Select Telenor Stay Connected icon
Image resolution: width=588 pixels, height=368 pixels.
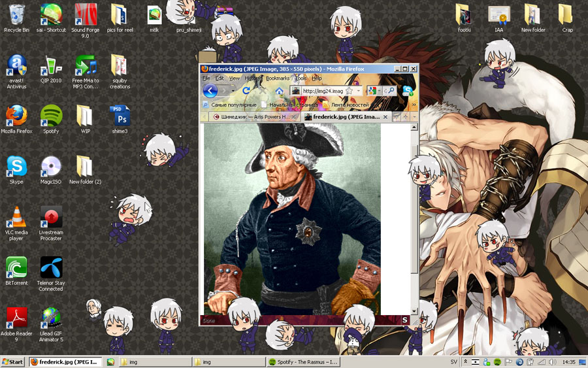pos(51,274)
